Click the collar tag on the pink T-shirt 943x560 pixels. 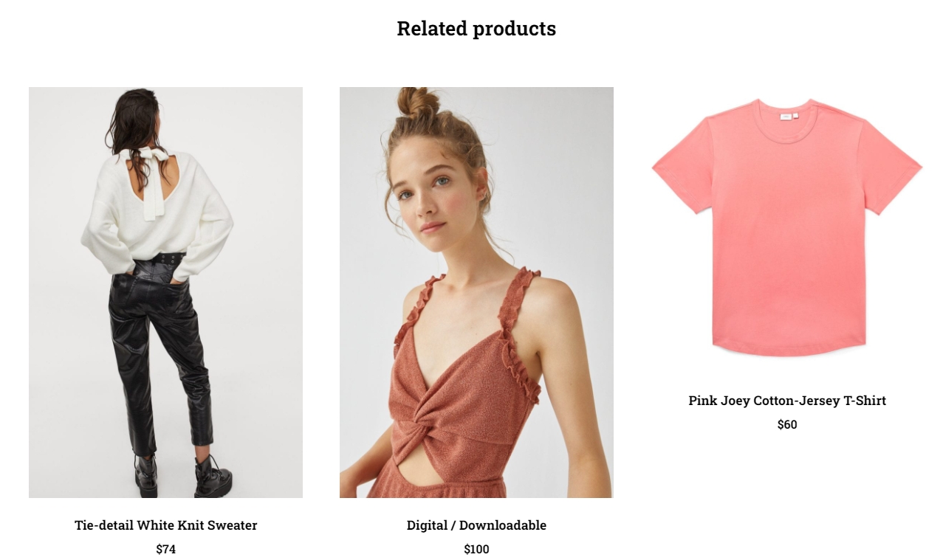[785, 117]
